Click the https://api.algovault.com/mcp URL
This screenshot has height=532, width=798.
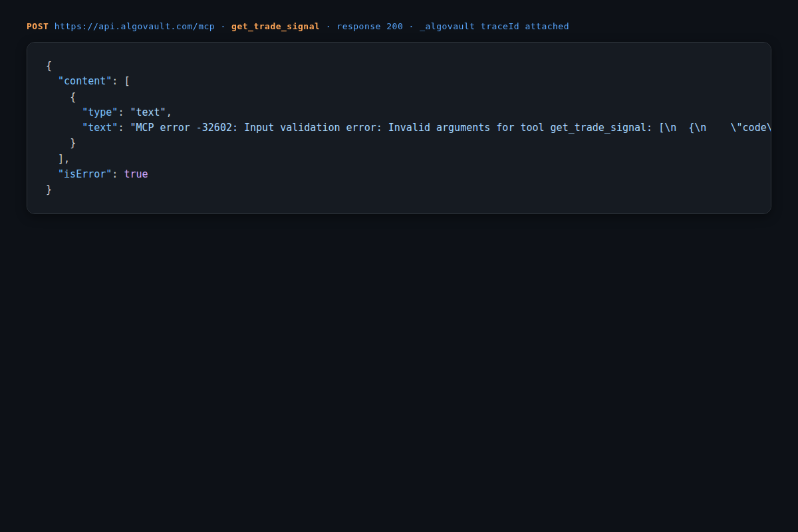click(134, 27)
